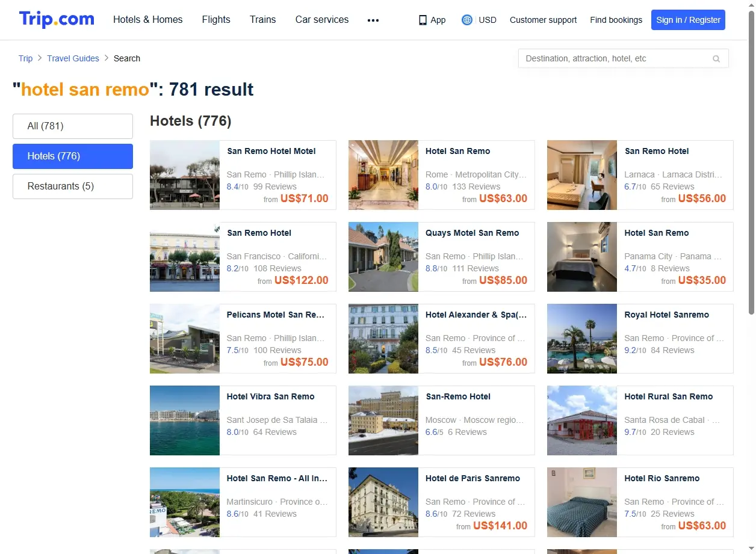Open San Remo Hotel Motel thumbnail

pyautogui.click(x=185, y=175)
